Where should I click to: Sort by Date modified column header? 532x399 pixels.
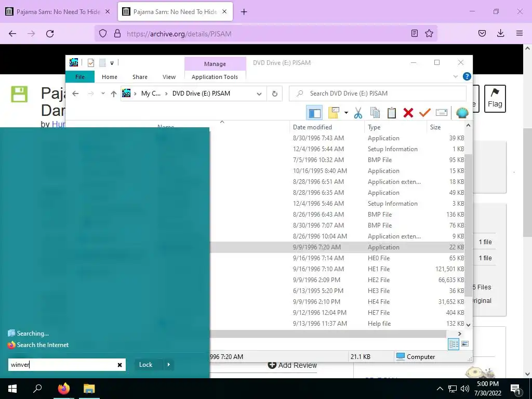(x=327, y=127)
